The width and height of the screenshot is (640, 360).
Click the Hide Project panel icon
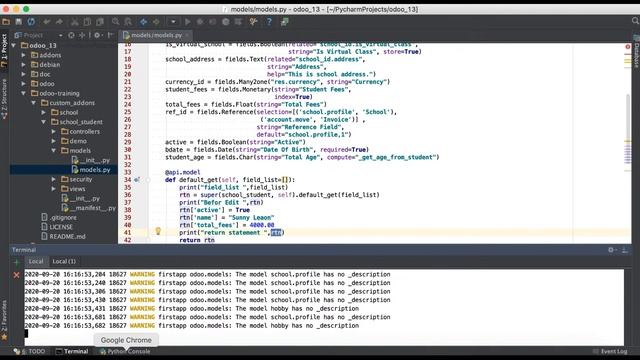[111, 36]
